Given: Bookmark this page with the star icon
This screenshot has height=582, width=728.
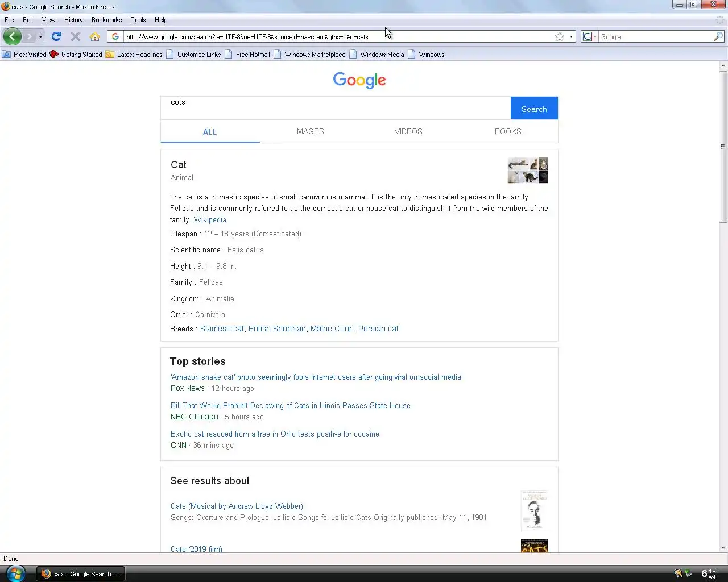Looking at the screenshot, I should pos(560,36).
